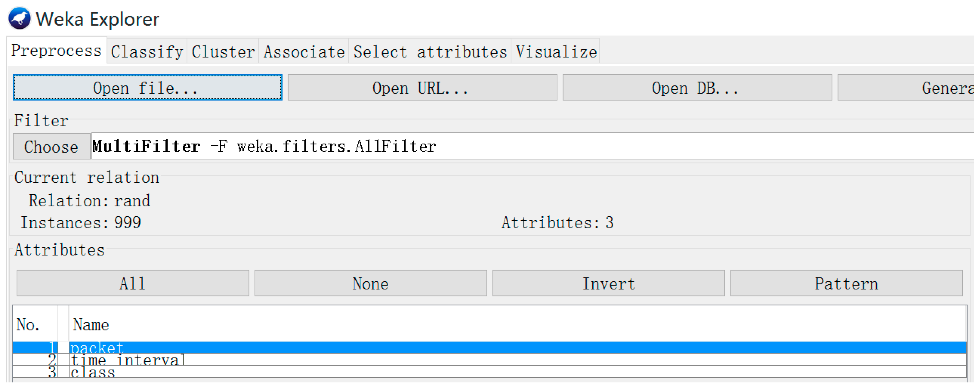Click the Open file... button

pyautogui.click(x=147, y=88)
